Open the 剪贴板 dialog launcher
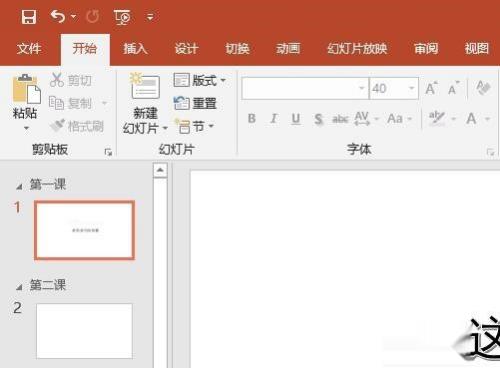The image size is (500, 368). tap(108, 152)
